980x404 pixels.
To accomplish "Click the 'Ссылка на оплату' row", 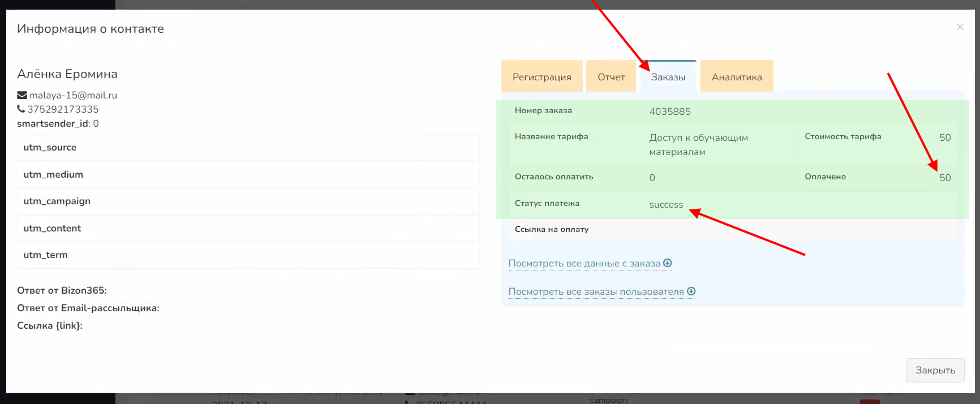I will pos(552,229).
